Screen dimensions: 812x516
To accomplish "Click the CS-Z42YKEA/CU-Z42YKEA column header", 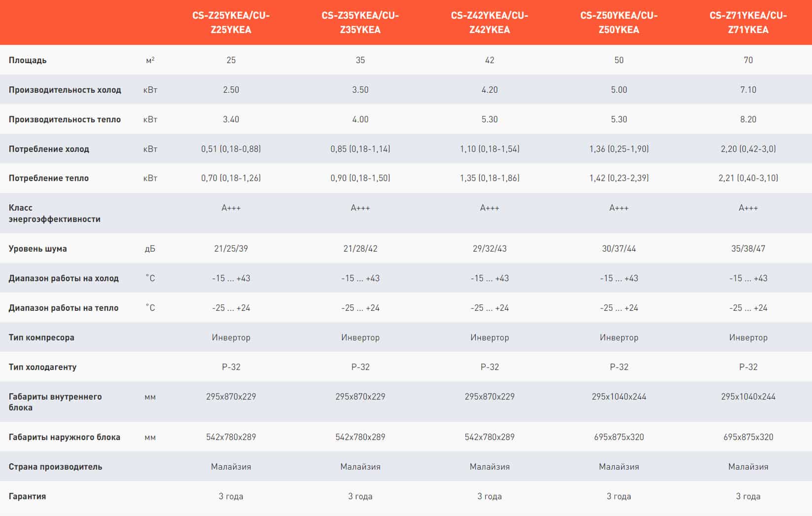I will [x=489, y=23].
